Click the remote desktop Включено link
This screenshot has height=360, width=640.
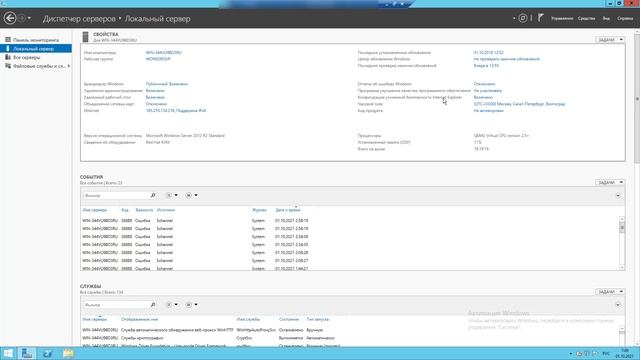[x=155, y=98]
